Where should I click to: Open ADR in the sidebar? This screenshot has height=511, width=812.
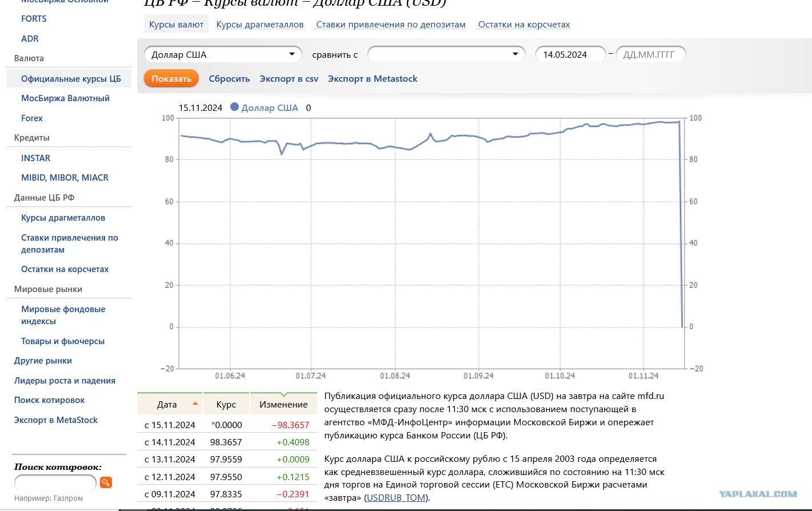(x=30, y=39)
